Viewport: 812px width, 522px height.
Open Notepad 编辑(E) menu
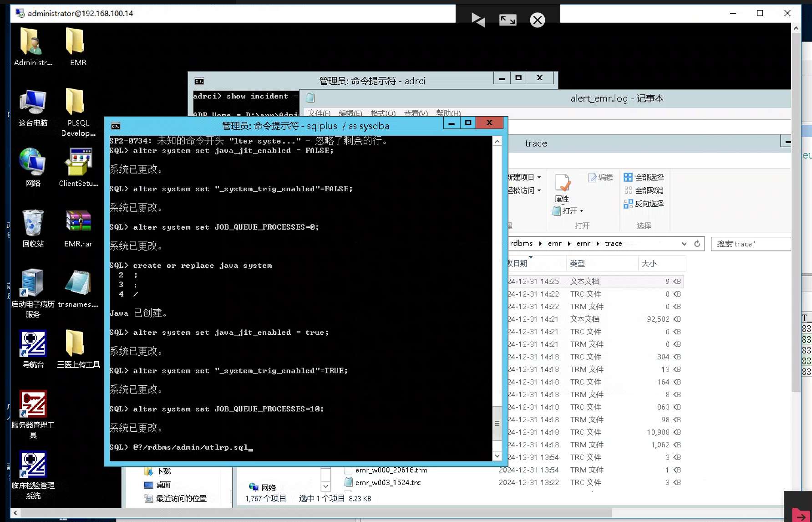(350, 113)
